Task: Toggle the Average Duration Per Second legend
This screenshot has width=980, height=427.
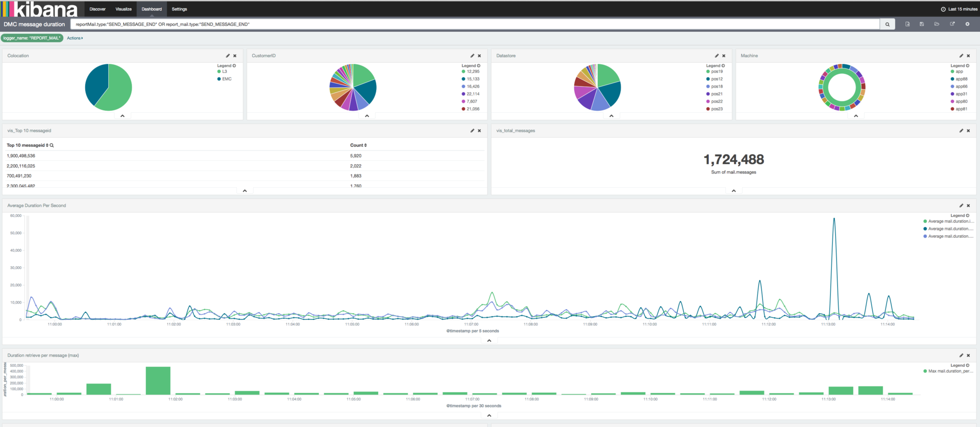Action: click(x=960, y=216)
